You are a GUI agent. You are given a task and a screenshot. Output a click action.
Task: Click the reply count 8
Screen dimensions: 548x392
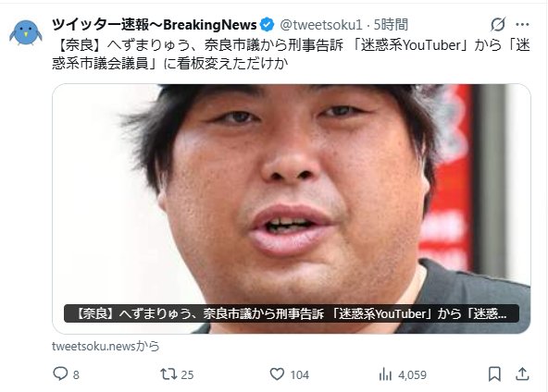point(76,374)
